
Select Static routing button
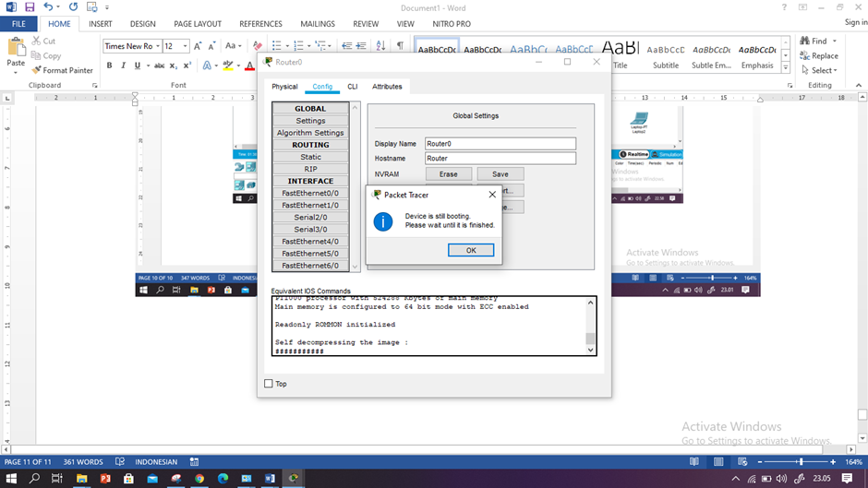310,157
